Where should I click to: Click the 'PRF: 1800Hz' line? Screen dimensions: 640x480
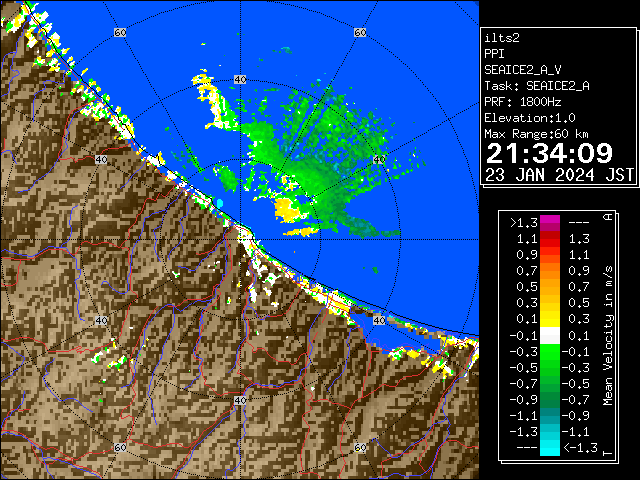point(523,102)
